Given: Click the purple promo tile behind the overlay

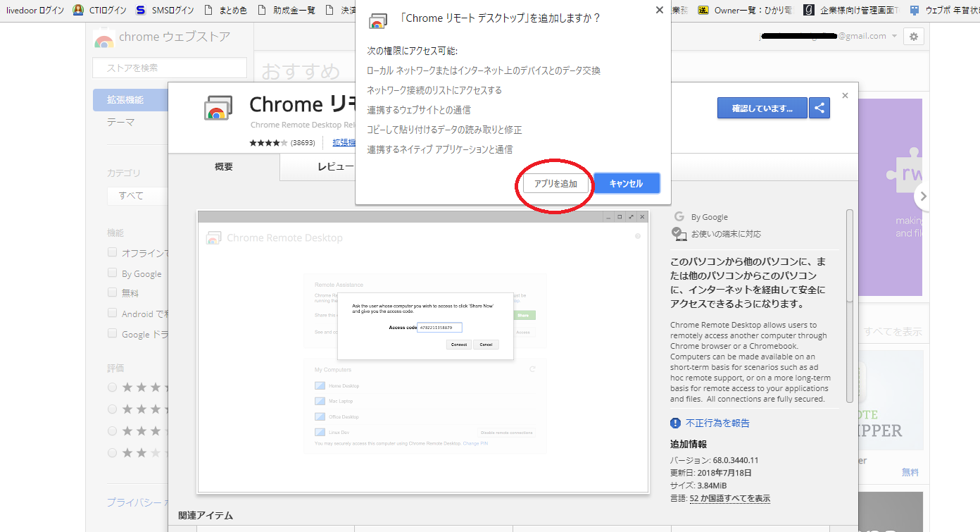Looking at the screenshot, I should tap(891, 197).
